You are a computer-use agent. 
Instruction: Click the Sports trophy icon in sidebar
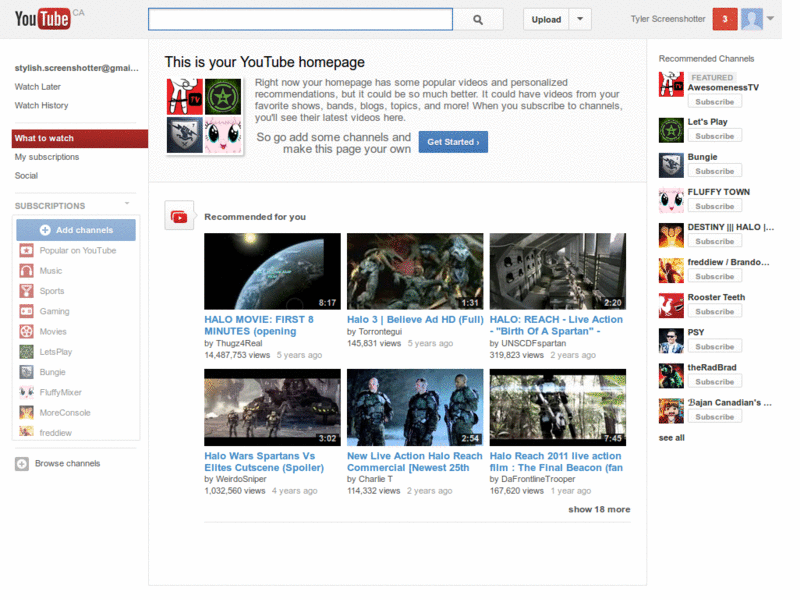[27, 291]
